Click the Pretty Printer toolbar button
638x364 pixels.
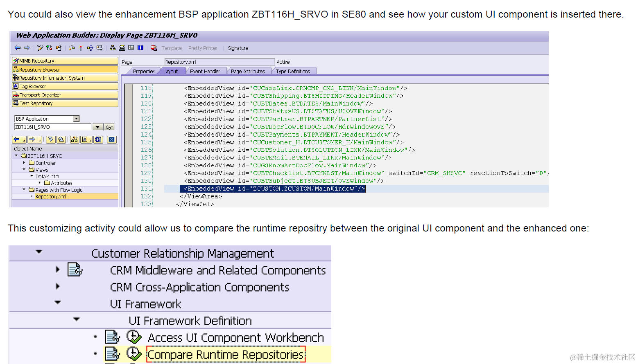[203, 48]
